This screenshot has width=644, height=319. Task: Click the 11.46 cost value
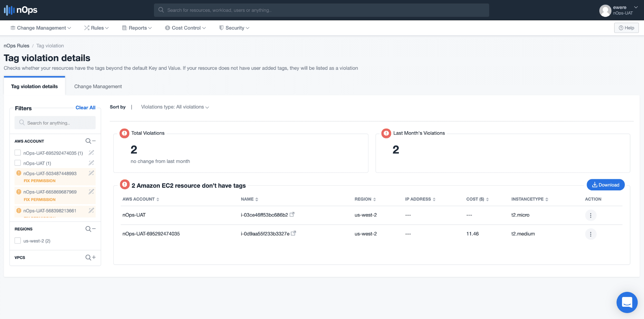(472, 234)
